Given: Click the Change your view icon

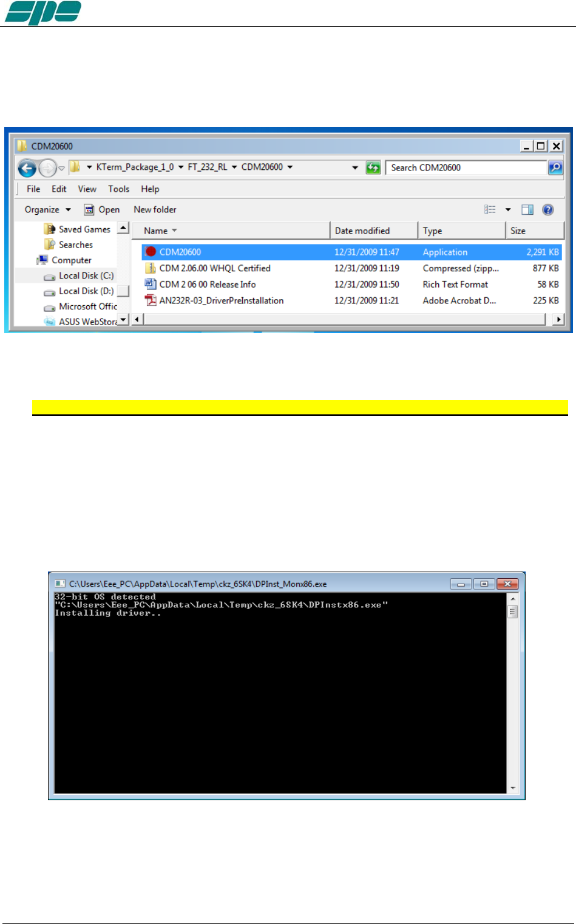Looking at the screenshot, I should tap(490, 209).
